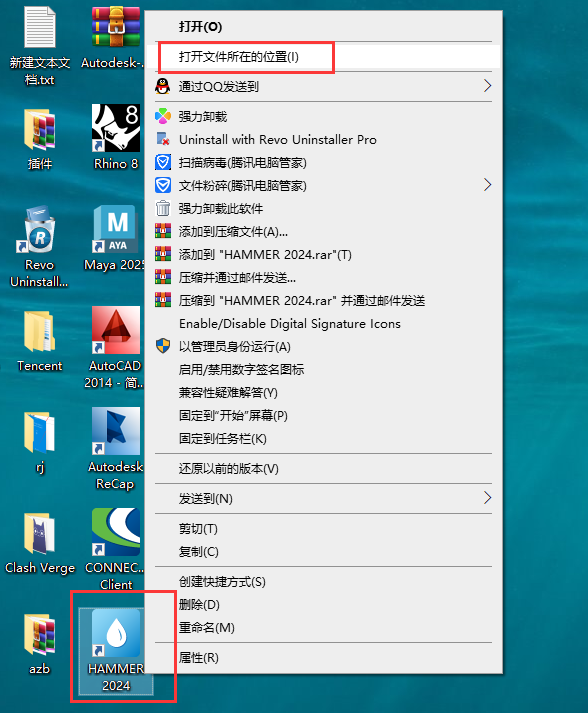Choose 压缩并通过邮件发送...
This screenshot has height=713, width=588.
tap(323, 277)
